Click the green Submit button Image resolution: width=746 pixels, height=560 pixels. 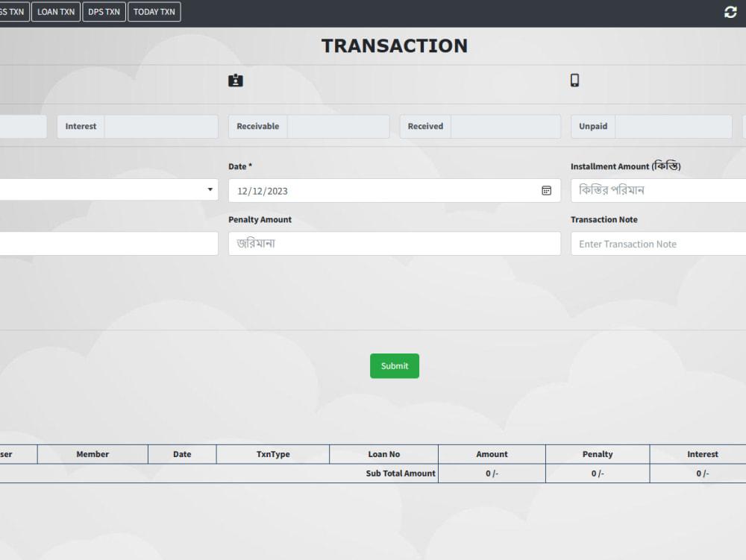pyautogui.click(x=395, y=365)
